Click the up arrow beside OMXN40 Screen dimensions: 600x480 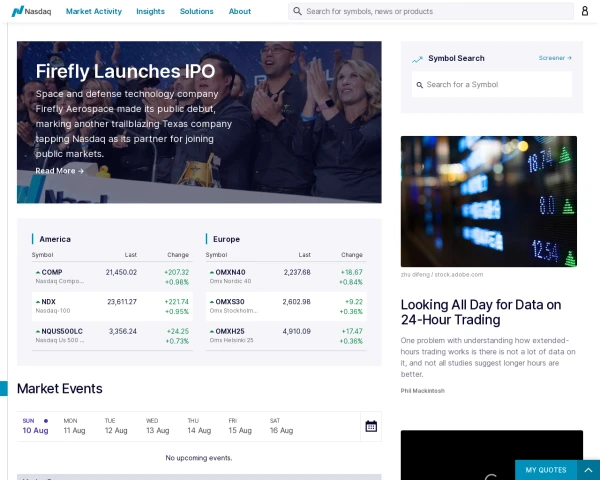click(212, 272)
